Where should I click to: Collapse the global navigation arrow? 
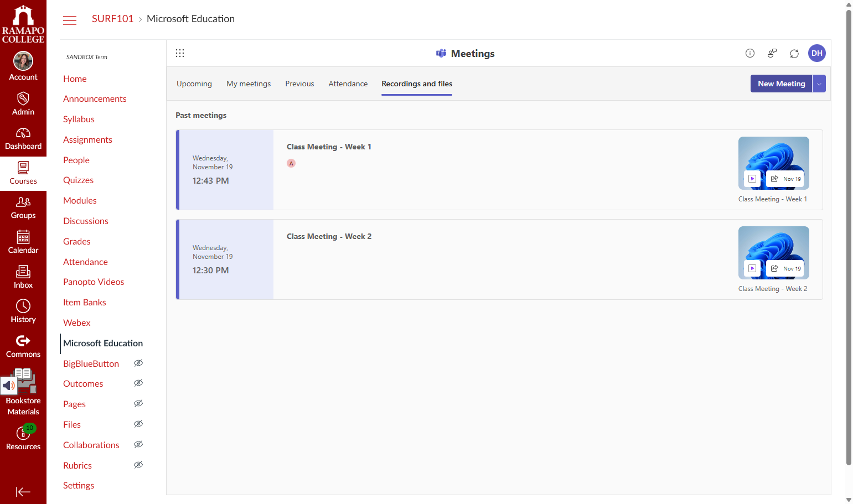point(23,492)
